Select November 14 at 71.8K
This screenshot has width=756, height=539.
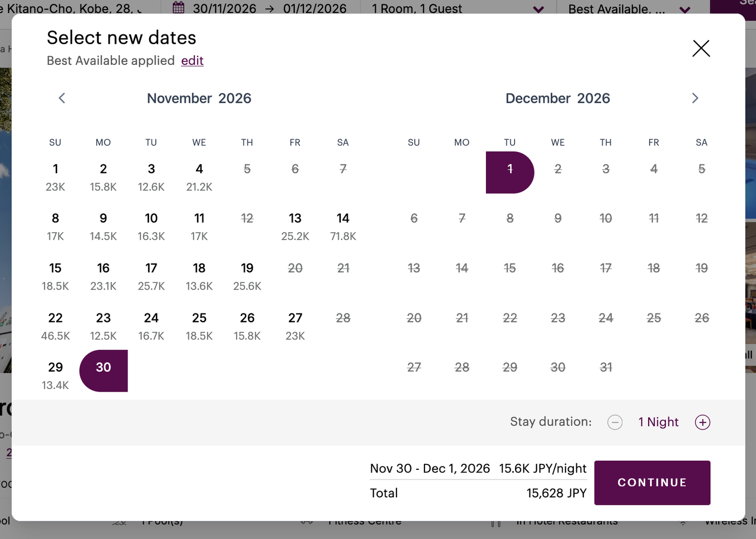(343, 227)
